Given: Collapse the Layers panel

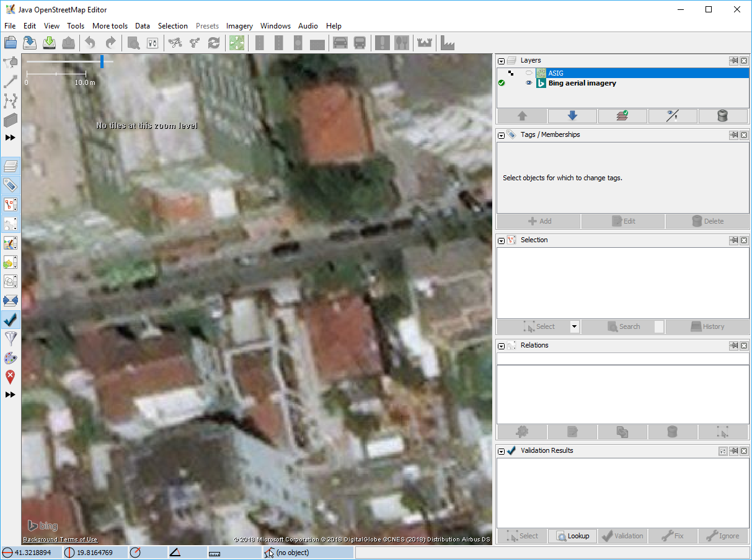Looking at the screenshot, I should click(x=501, y=61).
